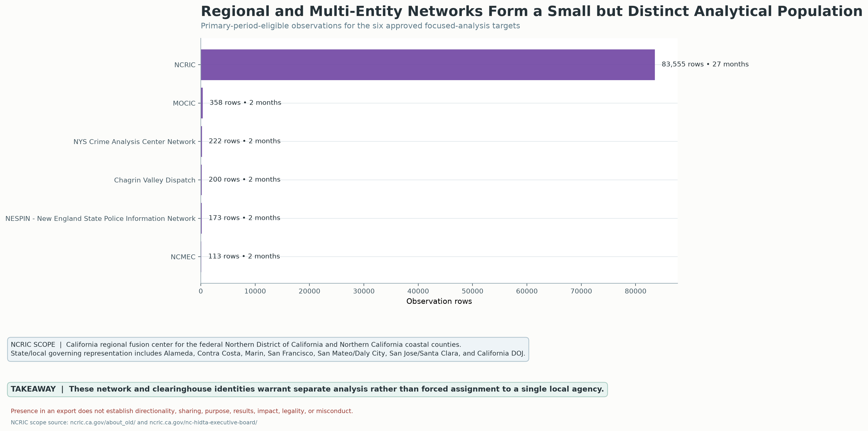Click the '222 rows • 2 months' annotation
The height and width of the screenshot is (431, 868).
pyautogui.click(x=245, y=141)
